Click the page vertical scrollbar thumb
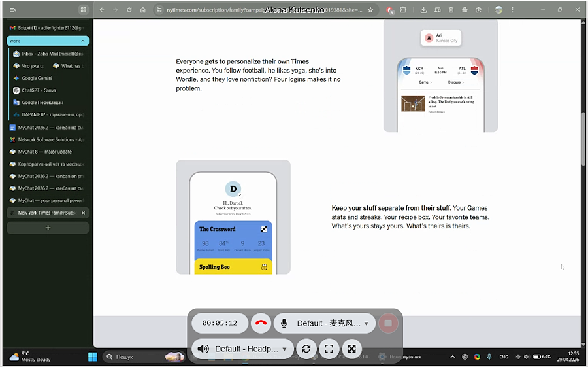The image size is (588, 367). pyautogui.click(x=583, y=139)
